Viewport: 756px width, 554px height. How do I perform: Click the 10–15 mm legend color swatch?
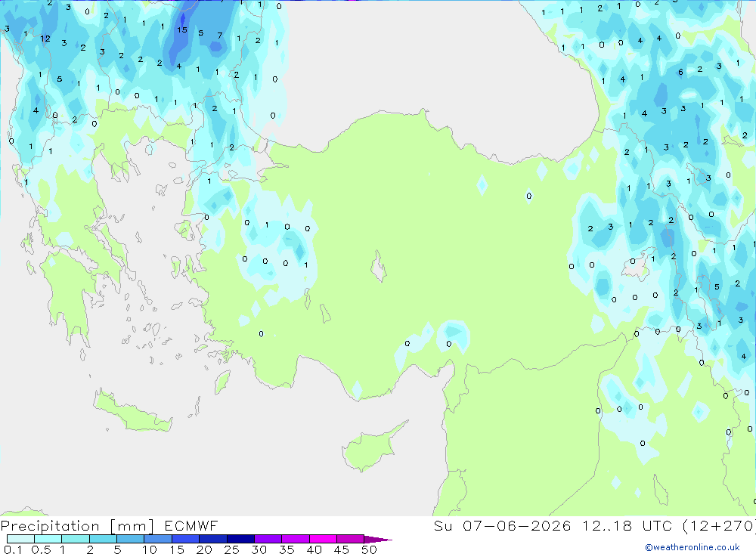click(158, 539)
